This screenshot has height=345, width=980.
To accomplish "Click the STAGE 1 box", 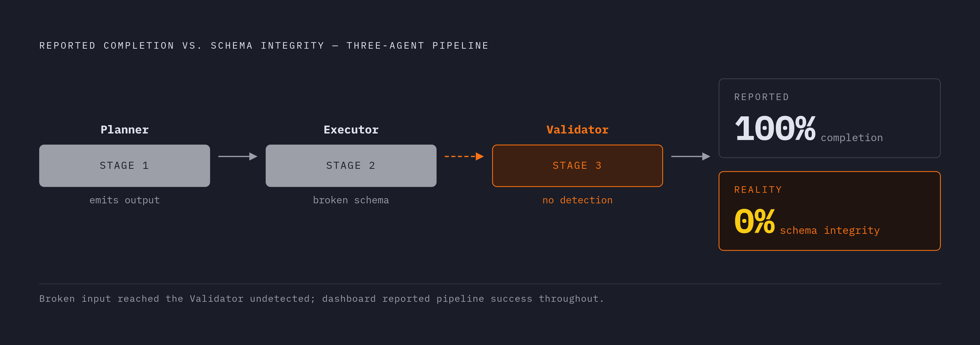I will click(124, 166).
